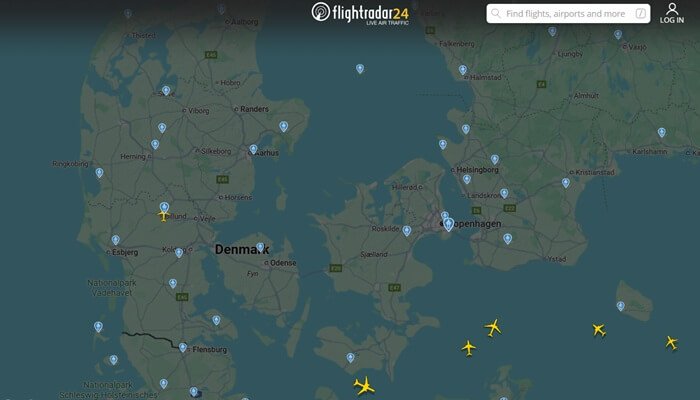Click the Denmark country label on map
The height and width of the screenshot is (400, 700).
(242, 249)
